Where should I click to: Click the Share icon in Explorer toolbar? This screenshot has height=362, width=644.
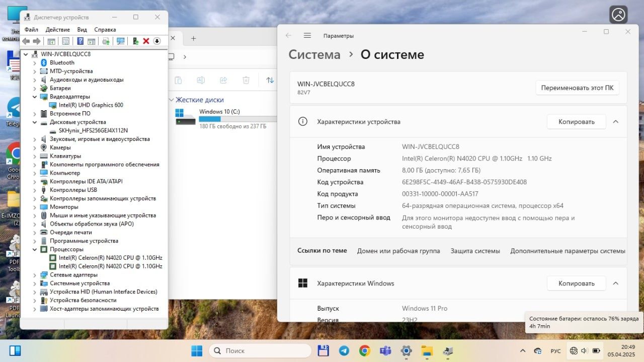pos(223,80)
